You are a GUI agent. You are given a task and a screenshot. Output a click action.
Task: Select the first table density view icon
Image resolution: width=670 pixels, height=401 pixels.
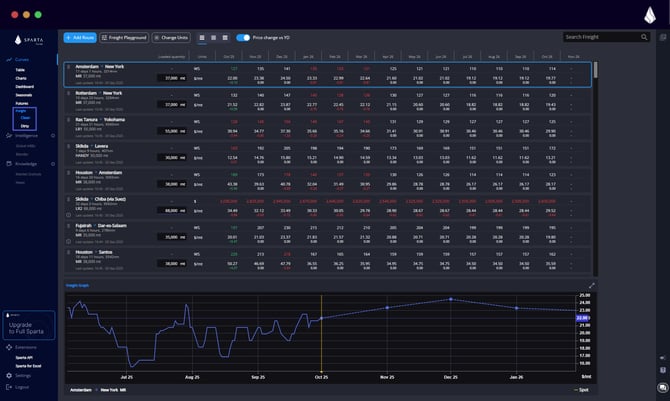203,37
